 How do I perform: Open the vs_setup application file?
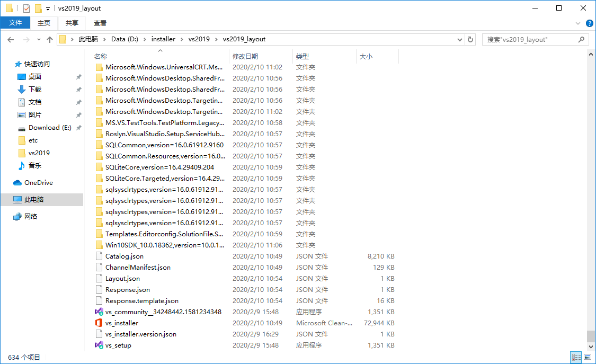click(118, 345)
